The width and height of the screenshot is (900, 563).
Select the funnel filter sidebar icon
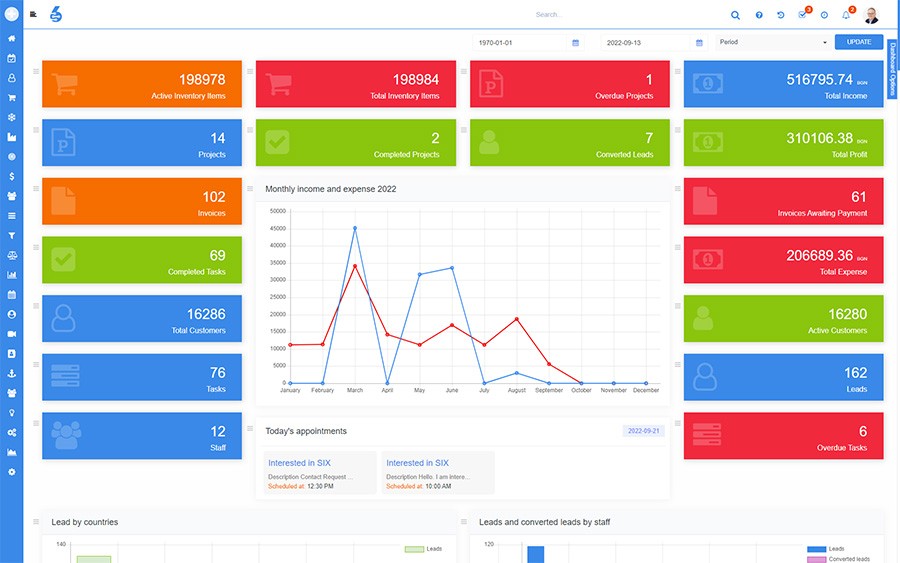(11, 235)
